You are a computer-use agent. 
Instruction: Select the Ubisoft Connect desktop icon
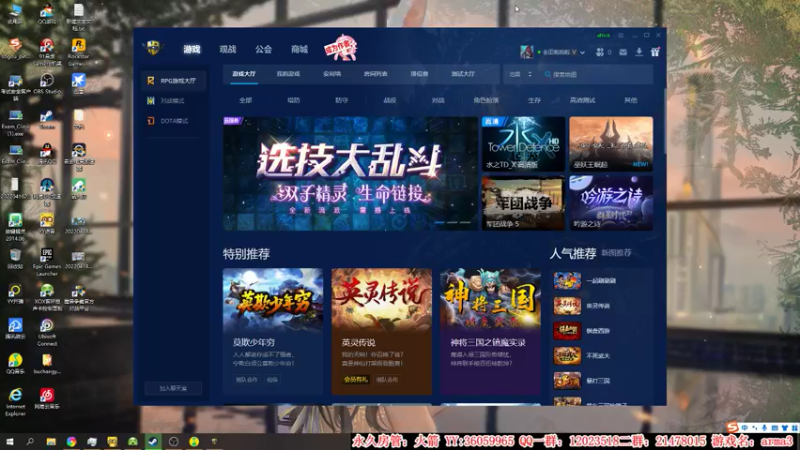click(47, 333)
